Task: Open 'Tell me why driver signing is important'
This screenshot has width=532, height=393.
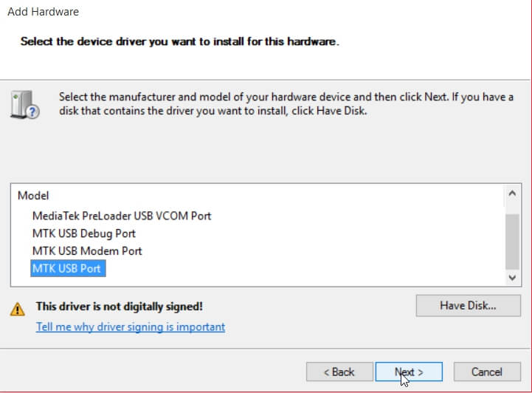Action: 131,327
